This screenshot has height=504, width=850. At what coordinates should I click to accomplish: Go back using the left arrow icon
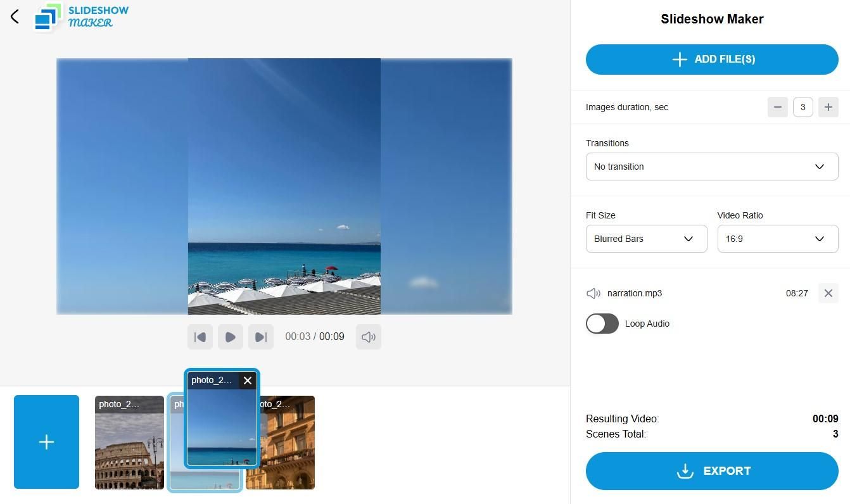point(15,16)
